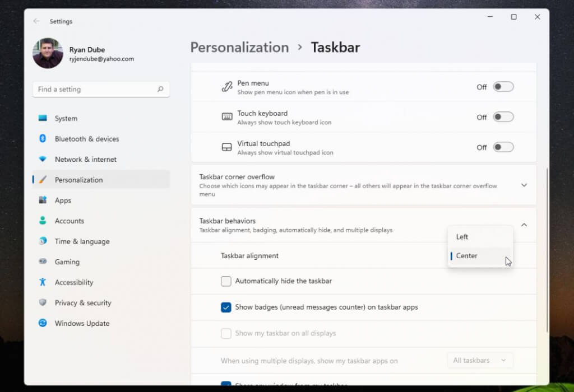The height and width of the screenshot is (392, 574).
Task: Turn on the Pen menu toggle
Action: [x=503, y=87]
